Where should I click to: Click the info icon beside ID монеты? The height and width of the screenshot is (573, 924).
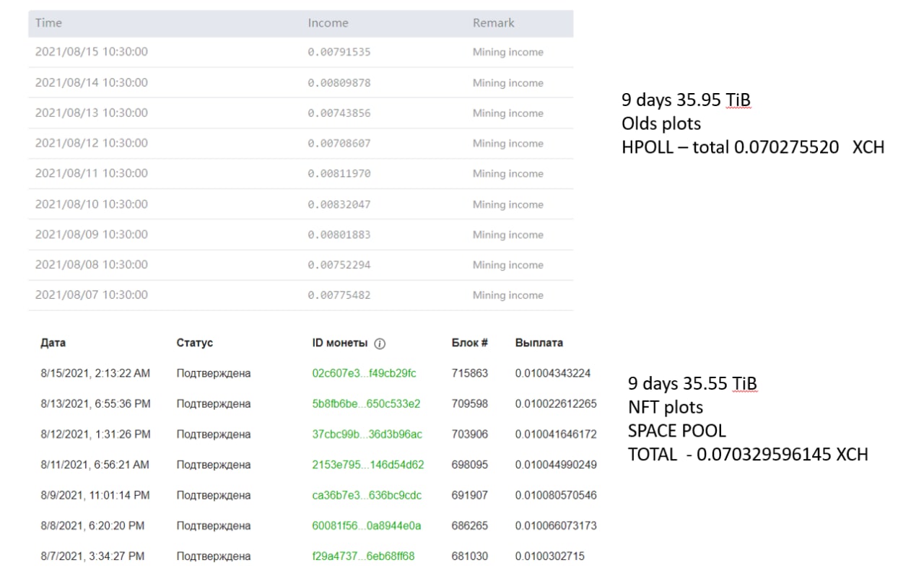tap(380, 344)
